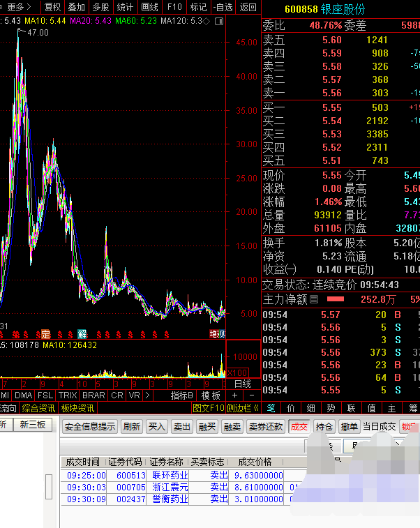Toggle the small panel icon beside MA legend
420x528 pixels.
[x=219, y=21]
